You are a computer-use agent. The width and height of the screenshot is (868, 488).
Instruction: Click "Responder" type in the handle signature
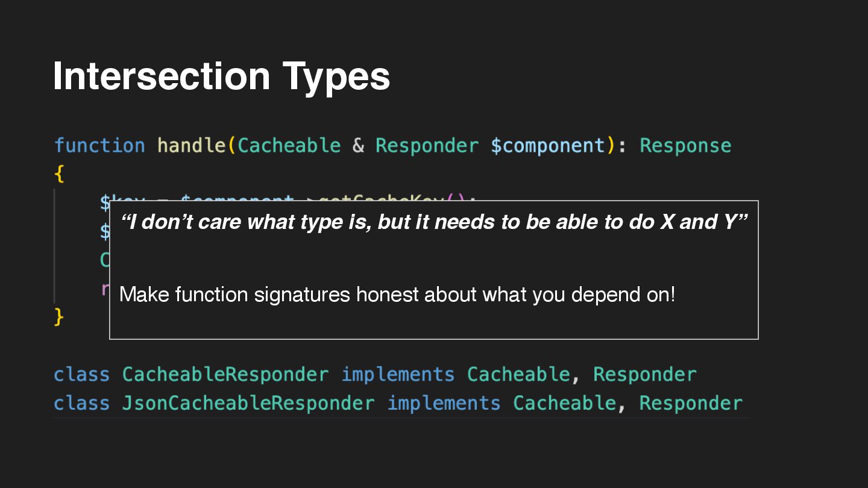tap(427, 146)
